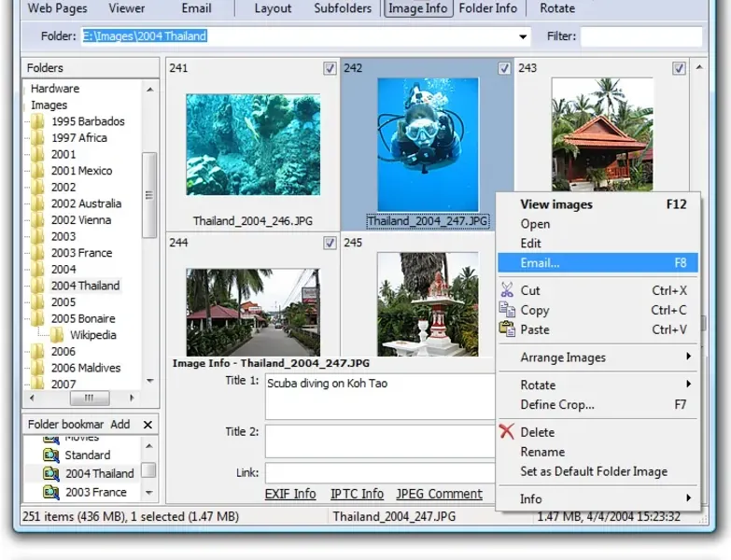The width and height of the screenshot is (731, 560).
Task: Select the 2003 France bookmark icon
Action: 52,492
